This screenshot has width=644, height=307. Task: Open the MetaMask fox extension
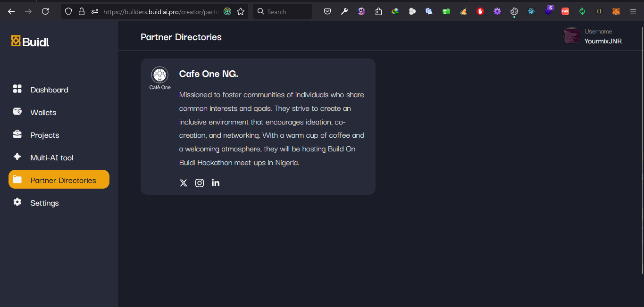616,11
